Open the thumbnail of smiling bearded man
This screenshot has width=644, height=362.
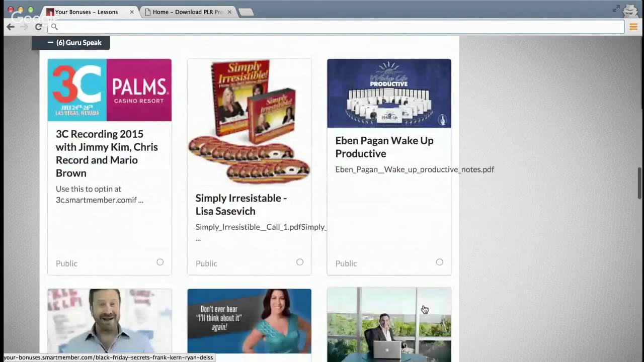point(110,321)
